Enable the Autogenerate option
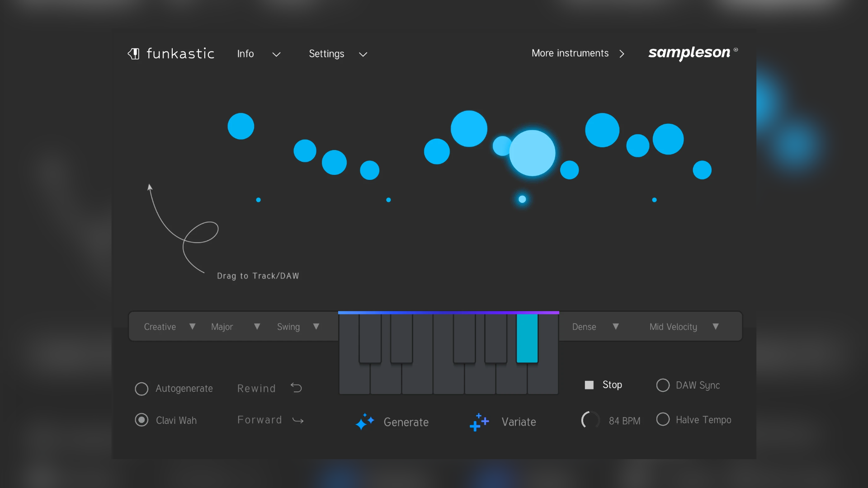868x488 pixels. 142,389
